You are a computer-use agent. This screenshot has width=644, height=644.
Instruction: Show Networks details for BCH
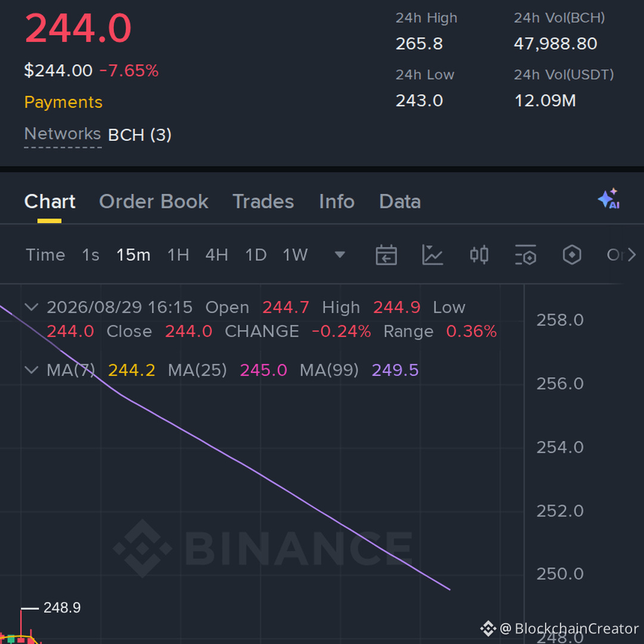click(x=63, y=134)
